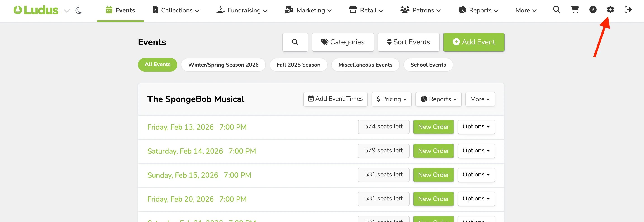Open help with the question mark icon
This screenshot has width=644, height=222.
[593, 10]
